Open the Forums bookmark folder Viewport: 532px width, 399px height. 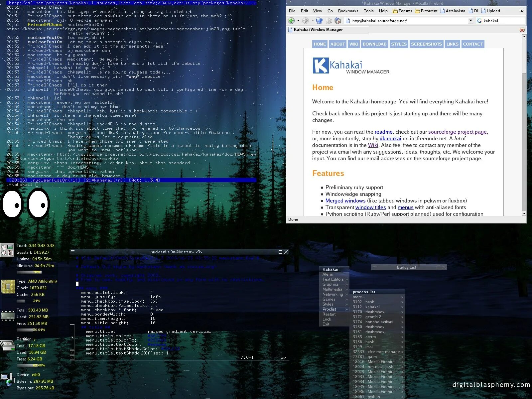402,11
